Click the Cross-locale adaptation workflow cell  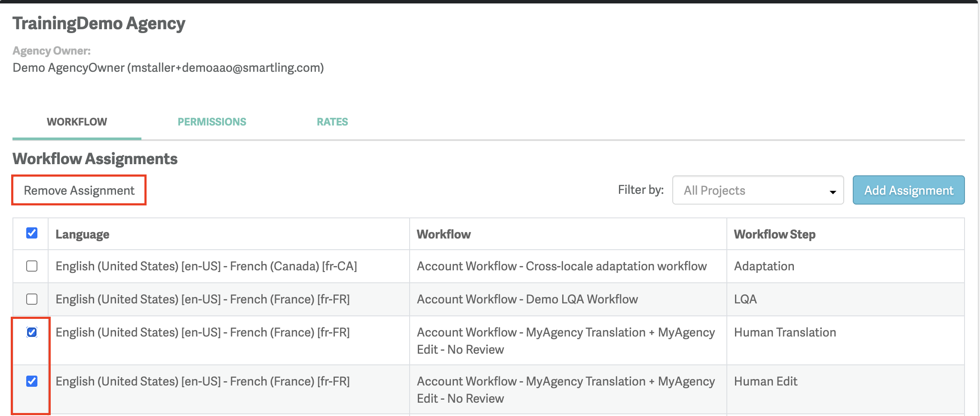pos(561,266)
